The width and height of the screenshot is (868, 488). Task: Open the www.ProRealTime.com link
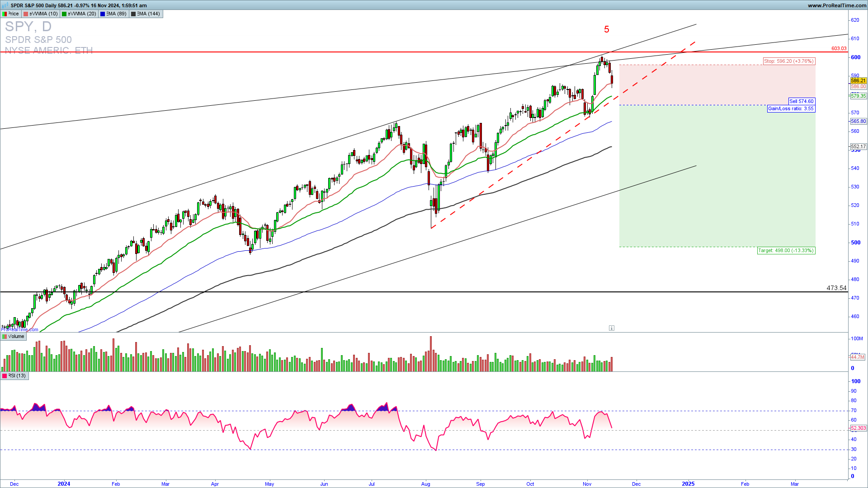coord(837,5)
